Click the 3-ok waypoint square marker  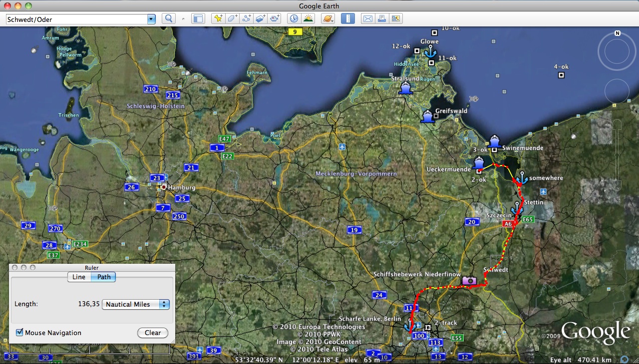coord(494,150)
